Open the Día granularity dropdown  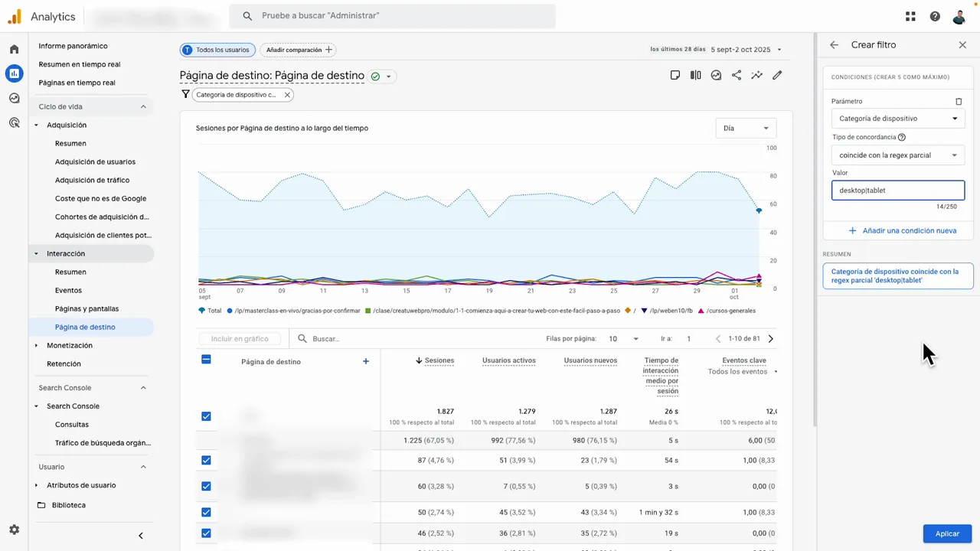coord(745,128)
